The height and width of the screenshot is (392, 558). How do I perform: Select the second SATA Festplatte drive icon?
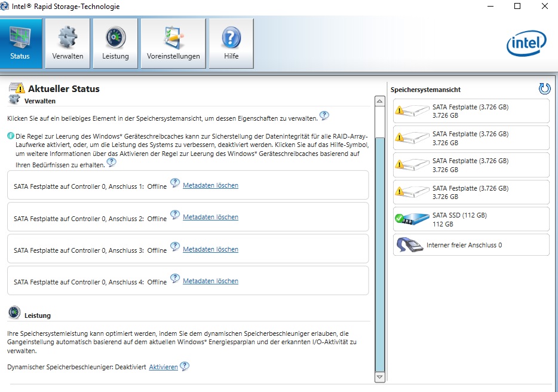pos(412,138)
